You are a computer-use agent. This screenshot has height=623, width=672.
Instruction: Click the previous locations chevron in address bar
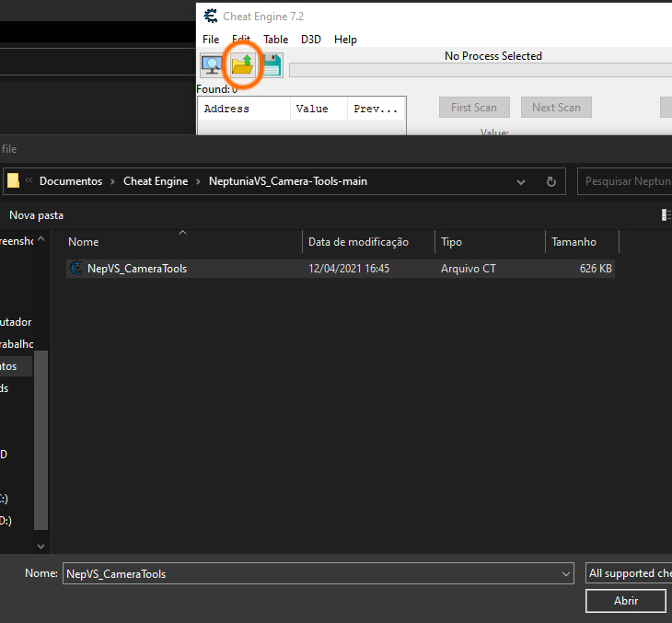(29, 180)
